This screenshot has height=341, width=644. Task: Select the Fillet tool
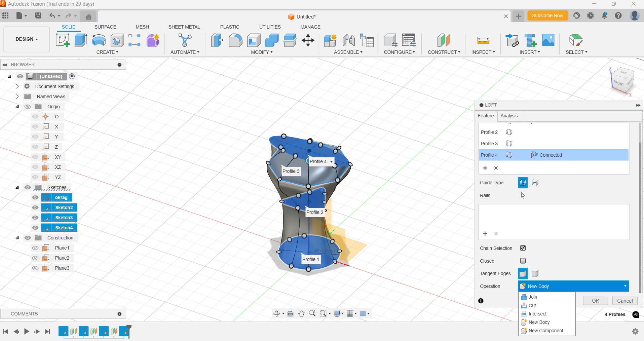coord(235,40)
